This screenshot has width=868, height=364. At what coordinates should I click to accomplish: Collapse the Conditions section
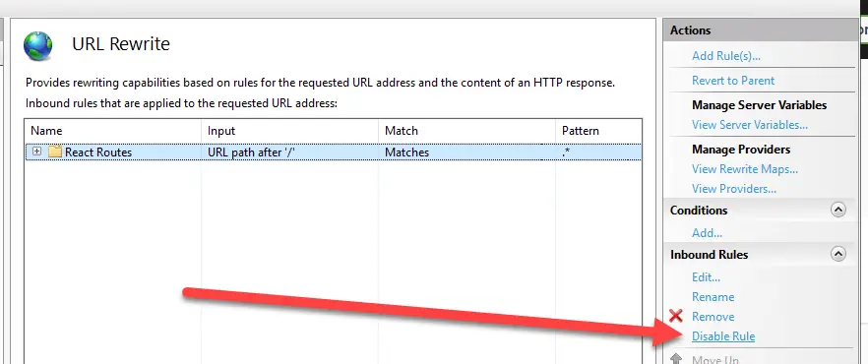[838, 211]
